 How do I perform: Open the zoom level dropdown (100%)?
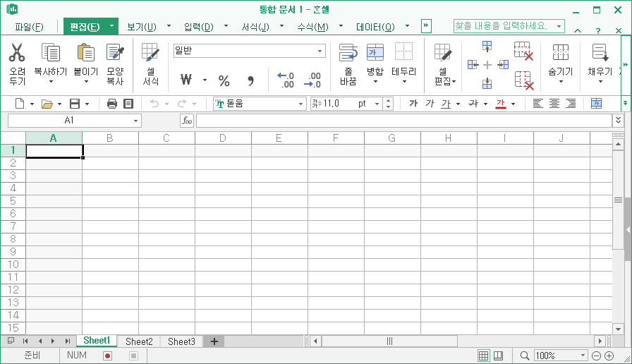583,356
